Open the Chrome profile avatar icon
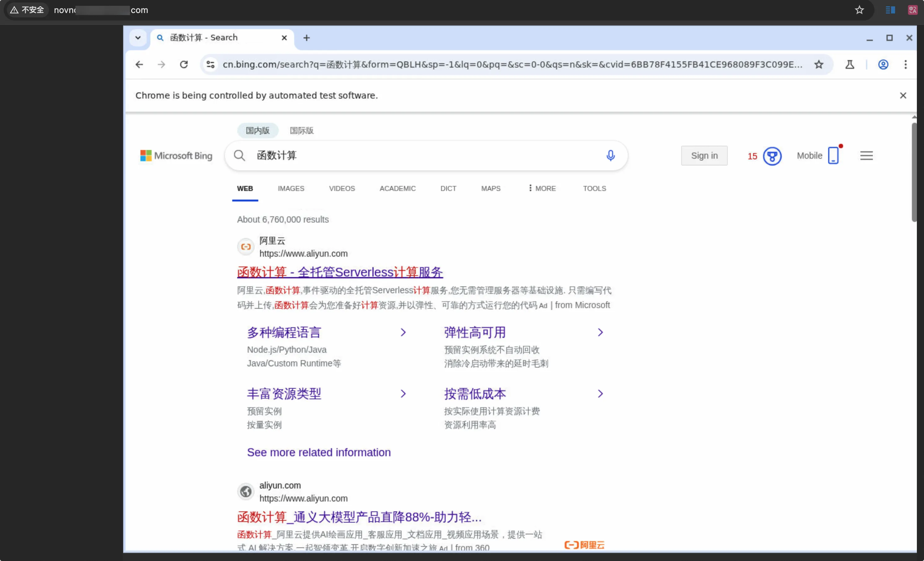This screenshot has height=561, width=924. (883, 64)
